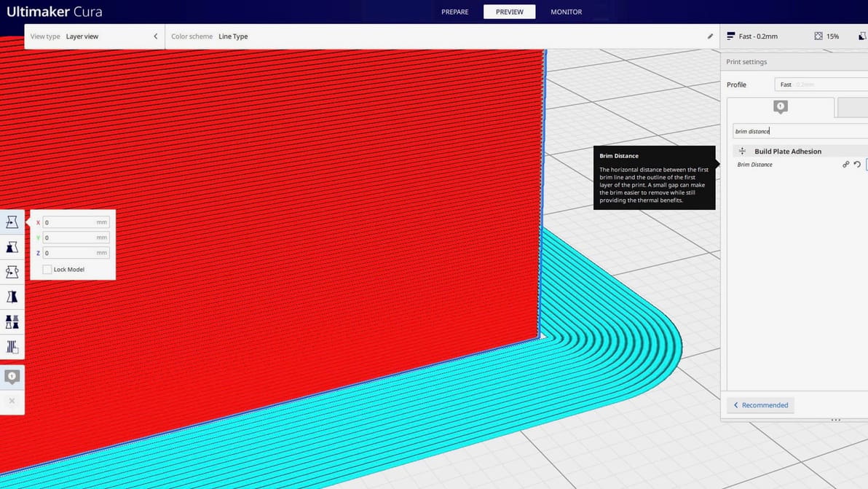Click the settings search field
Screen dimensions: 868x489
(x=800, y=131)
